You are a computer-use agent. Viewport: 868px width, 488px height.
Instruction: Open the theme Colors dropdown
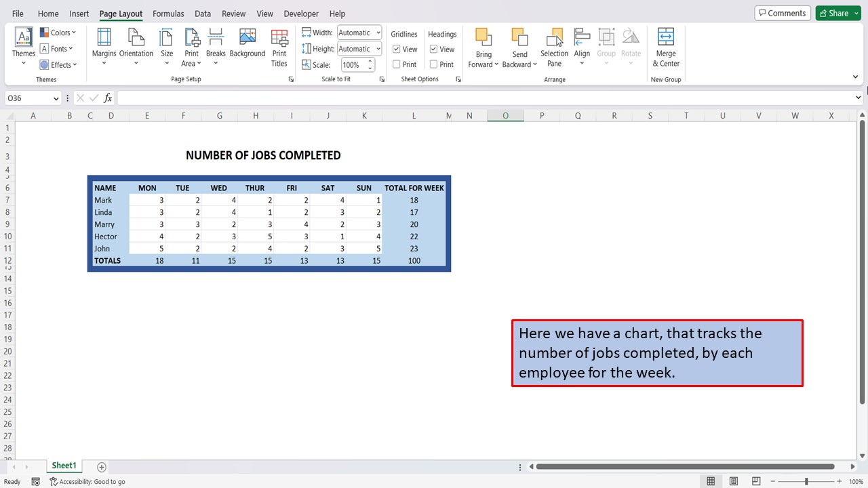click(x=58, y=33)
